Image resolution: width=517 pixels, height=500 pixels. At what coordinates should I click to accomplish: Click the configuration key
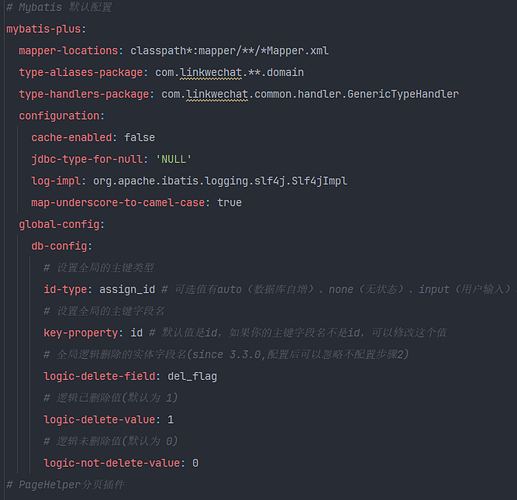coord(59,116)
